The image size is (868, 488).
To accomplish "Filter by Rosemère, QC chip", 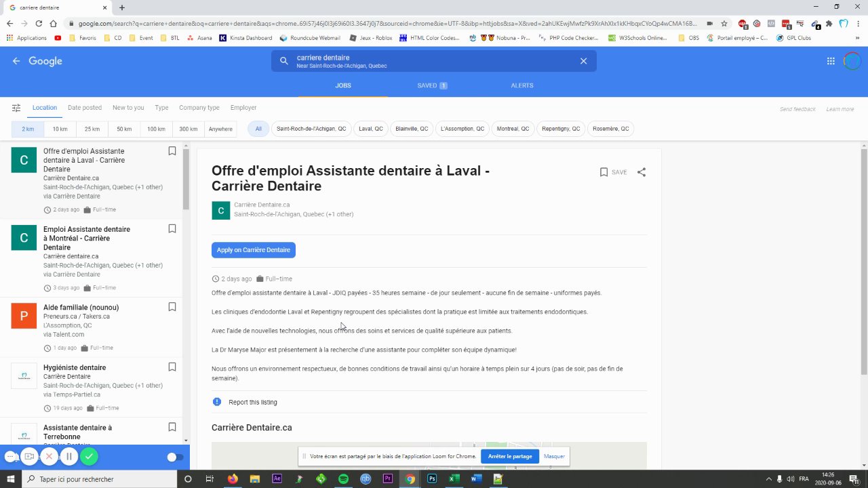I will [611, 129].
